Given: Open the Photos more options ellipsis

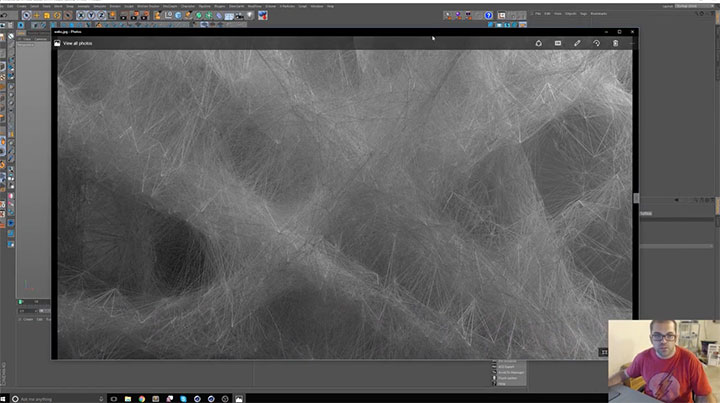Looking at the screenshot, I should 633,43.
